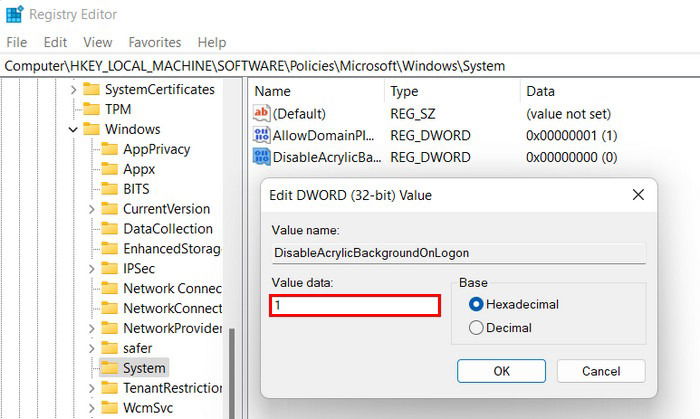Select the WcmSvc tree label

pyautogui.click(x=148, y=408)
